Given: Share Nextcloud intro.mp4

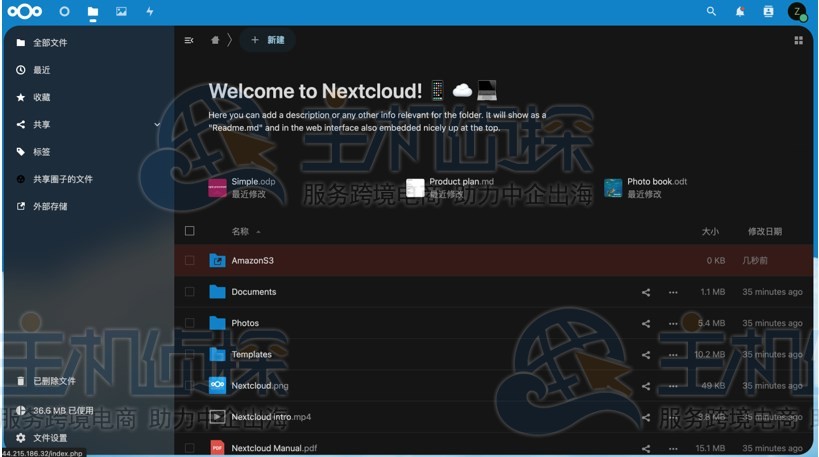Looking at the screenshot, I should point(646,417).
